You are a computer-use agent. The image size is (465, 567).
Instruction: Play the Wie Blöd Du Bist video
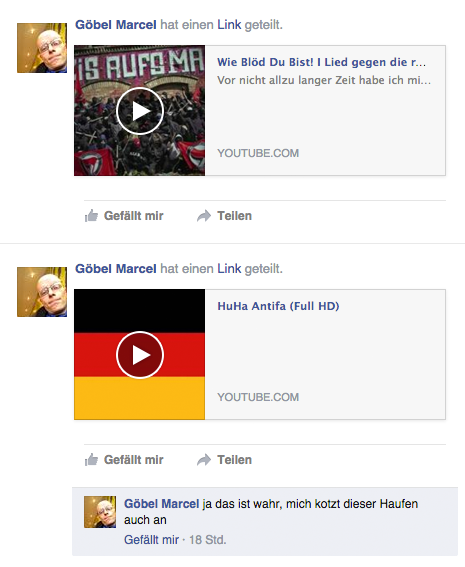click(140, 111)
